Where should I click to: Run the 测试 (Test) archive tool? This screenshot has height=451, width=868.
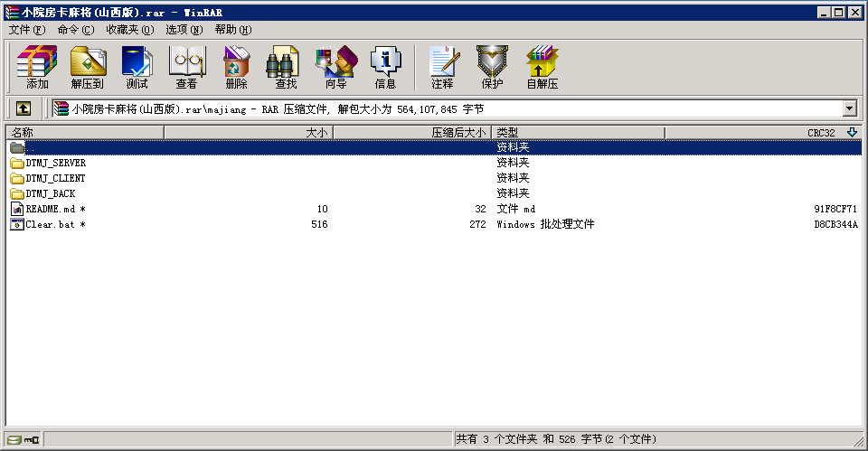coord(137,67)
